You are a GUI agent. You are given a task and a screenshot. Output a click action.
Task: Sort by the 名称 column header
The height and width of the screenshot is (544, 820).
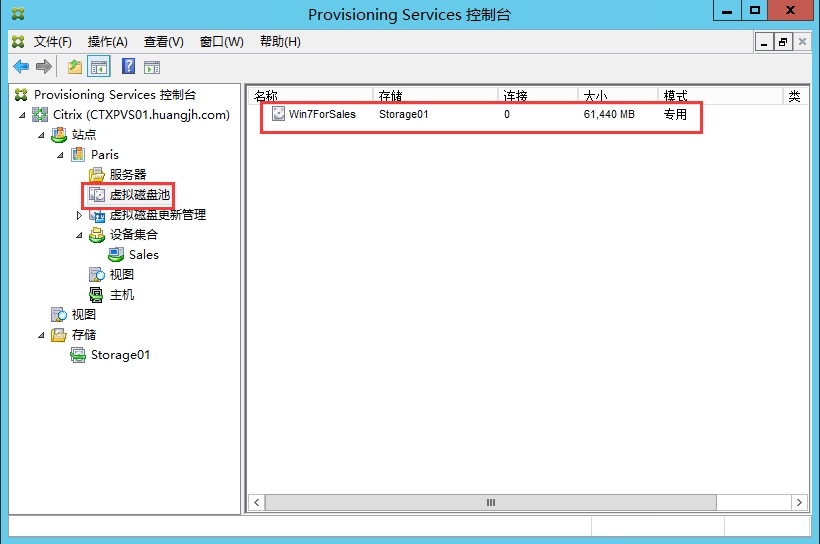tap(311, 95)
